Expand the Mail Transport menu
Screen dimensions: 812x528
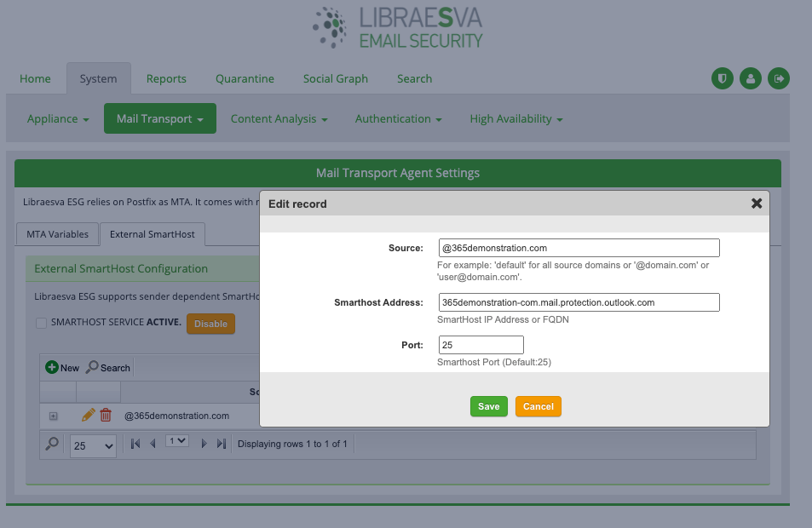(x=160, y=118)
